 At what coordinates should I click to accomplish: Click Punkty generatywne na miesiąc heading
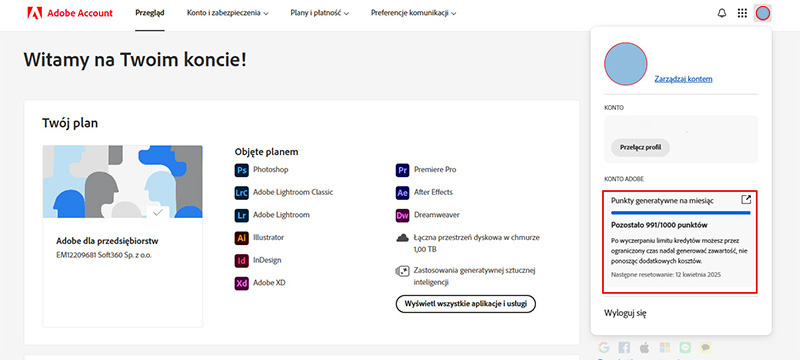pyautogui.click(x=662, y=201)
